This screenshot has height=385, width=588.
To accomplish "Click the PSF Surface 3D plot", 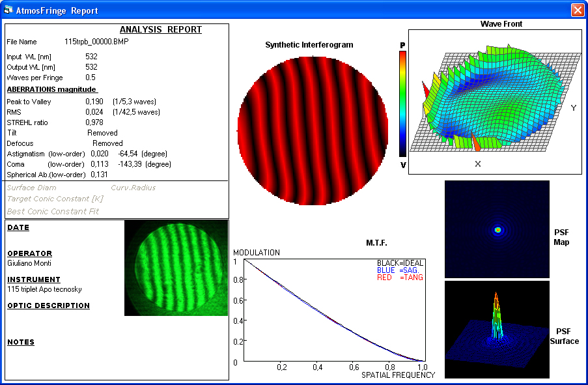I will 497,330.
